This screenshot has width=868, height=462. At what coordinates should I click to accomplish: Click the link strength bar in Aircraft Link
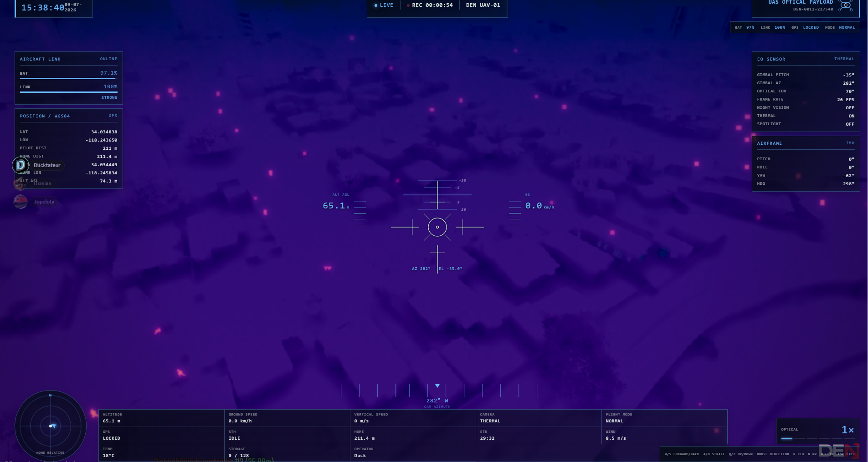[x=68, y=92]
